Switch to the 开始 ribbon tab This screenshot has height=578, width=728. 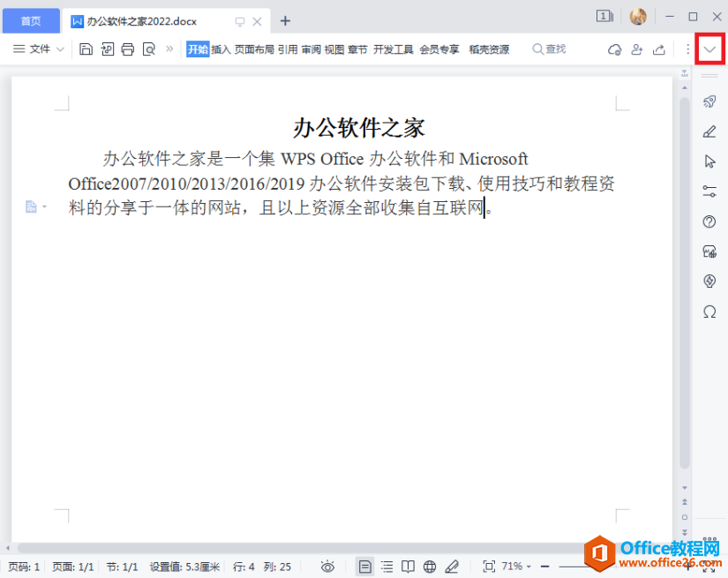198,49
